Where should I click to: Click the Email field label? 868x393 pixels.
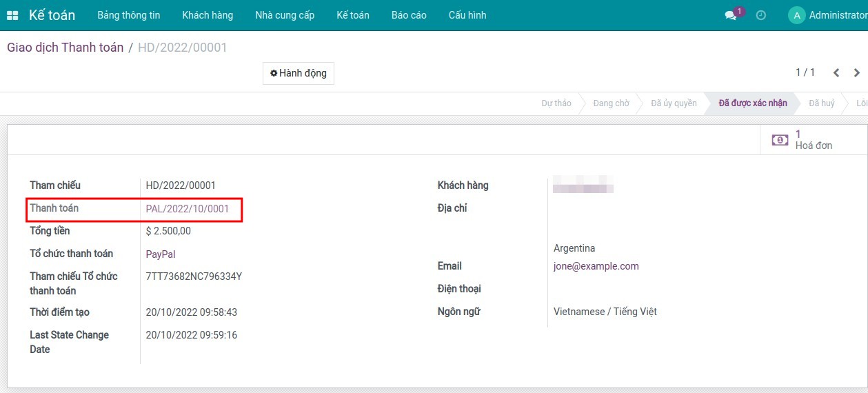450,266
